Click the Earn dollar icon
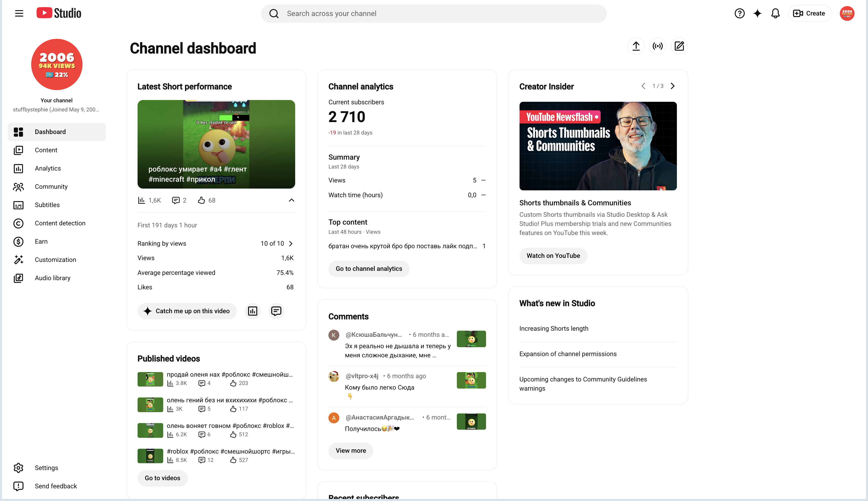Screen dimensions: 868x501 tap(18, 242)
